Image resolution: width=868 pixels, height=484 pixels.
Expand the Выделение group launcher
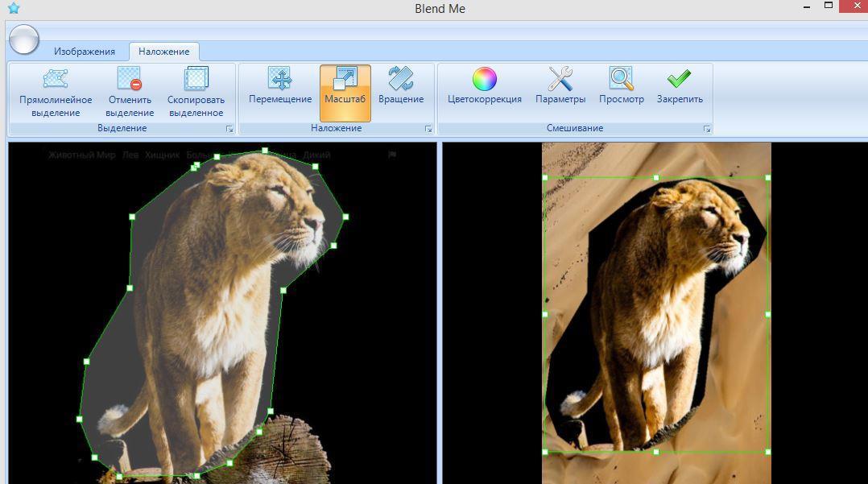click(x=229, y=129)
